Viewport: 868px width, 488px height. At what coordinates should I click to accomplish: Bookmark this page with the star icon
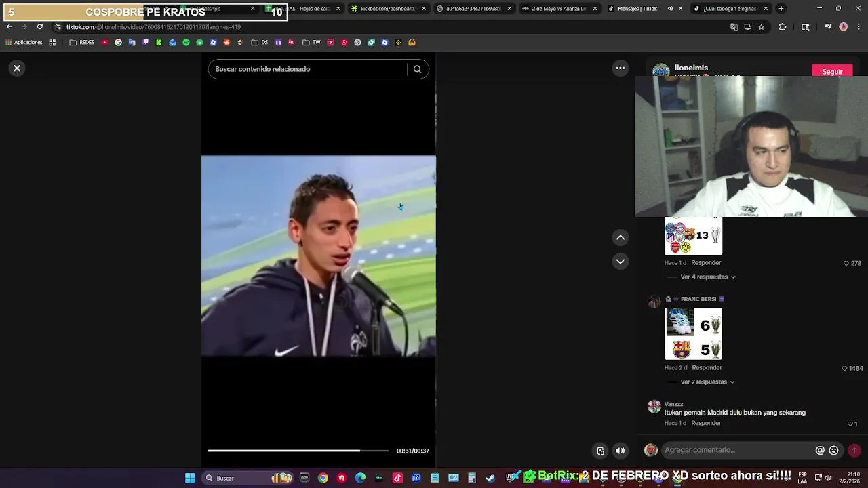coord(762,27)
